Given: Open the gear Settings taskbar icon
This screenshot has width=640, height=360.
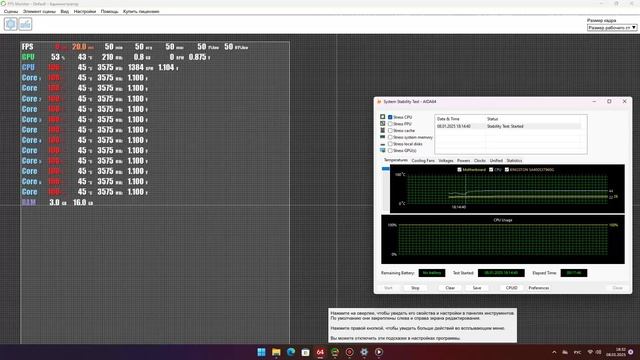Looking at the screenshot, I should point(364,352).
